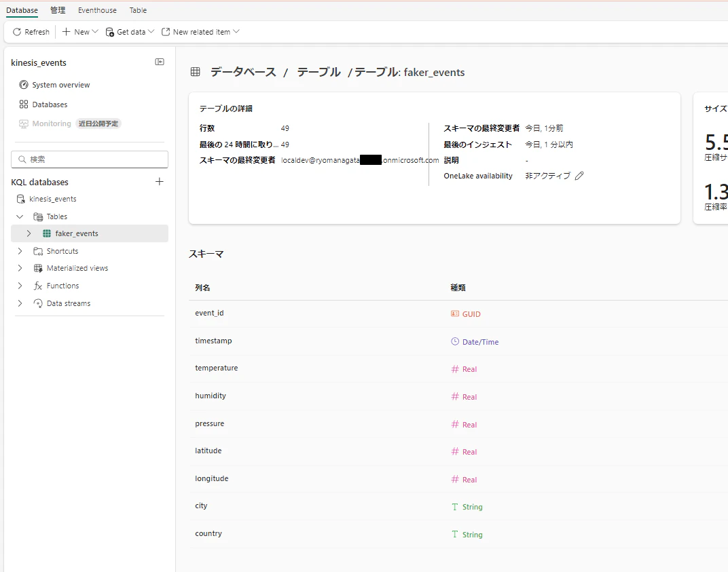The width and height of the screenshot is (728, 572).
Task: Click the Refresh toolbar button
Action: [x=31, y=32]
